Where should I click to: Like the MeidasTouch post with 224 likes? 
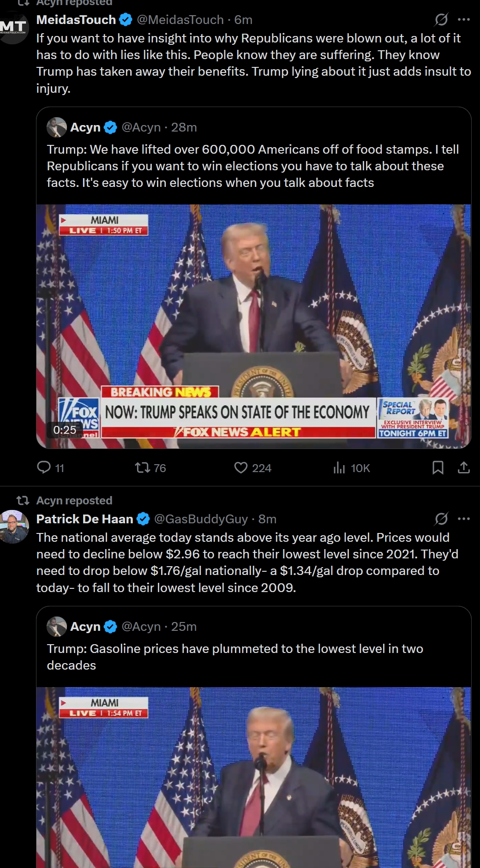(252, 468)
